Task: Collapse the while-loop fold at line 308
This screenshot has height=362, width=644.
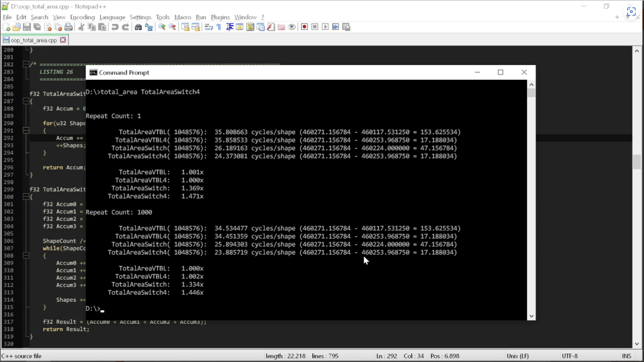Action: point(26,256)
